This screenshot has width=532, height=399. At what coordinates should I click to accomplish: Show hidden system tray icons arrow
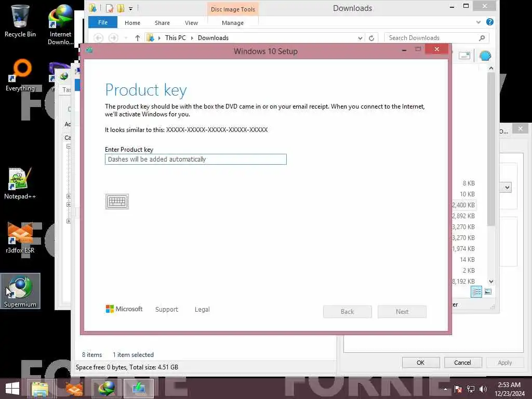point(445,389)
